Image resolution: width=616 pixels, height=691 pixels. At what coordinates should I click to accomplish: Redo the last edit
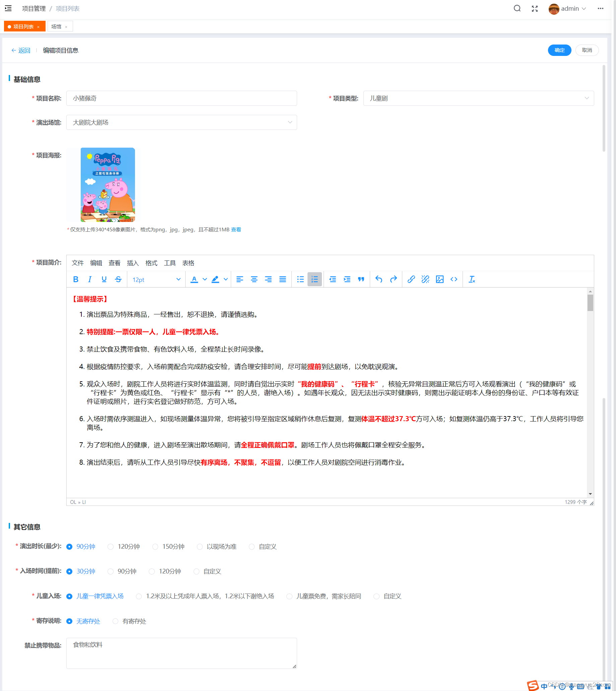(x=393, y=279)
